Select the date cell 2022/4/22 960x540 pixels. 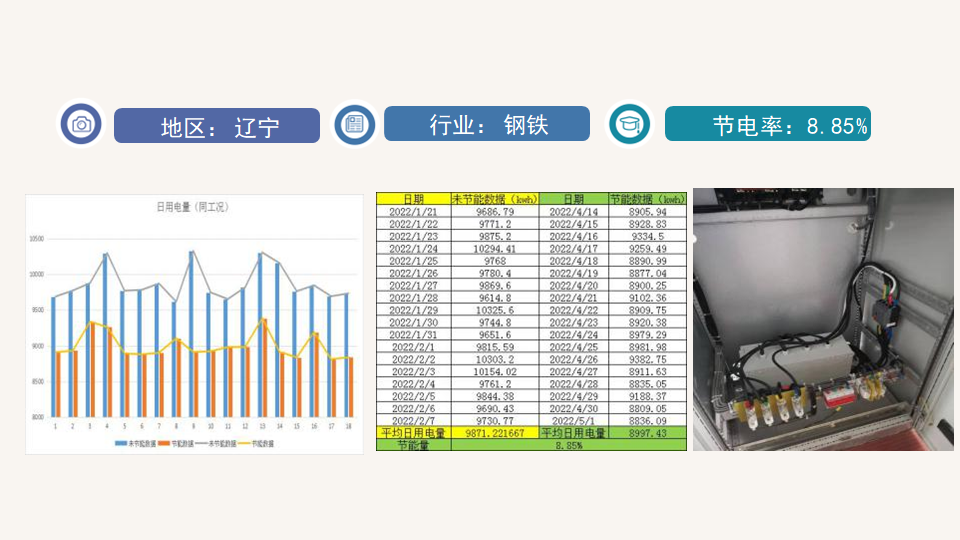574,310
